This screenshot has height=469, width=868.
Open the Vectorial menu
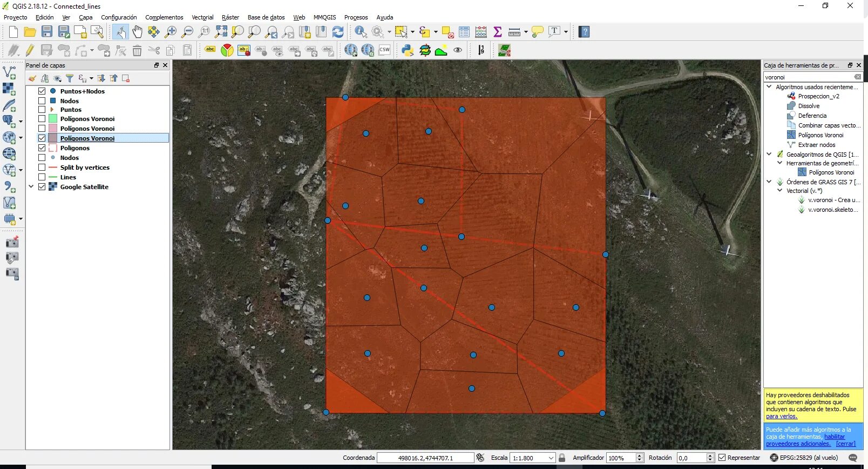coord(202,17)
